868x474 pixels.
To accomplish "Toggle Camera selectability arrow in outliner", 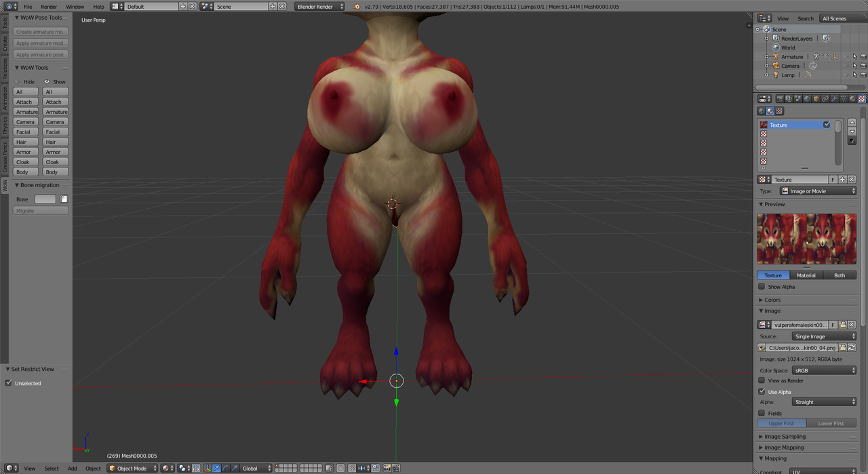I will click(x=854, y=66).
